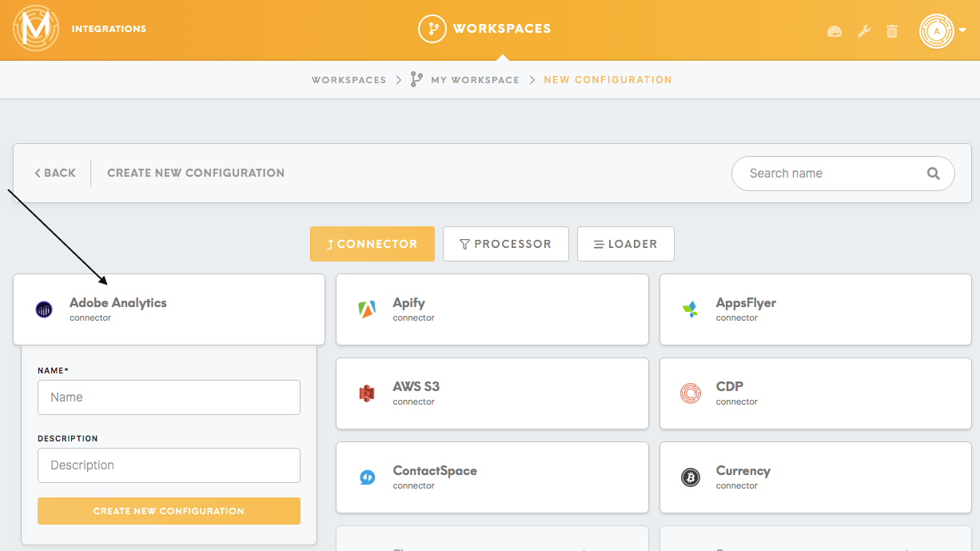The width and height of the screenshot is (980, 551).
Task: Select the CDP title text
Action: [x=730, y=386]
